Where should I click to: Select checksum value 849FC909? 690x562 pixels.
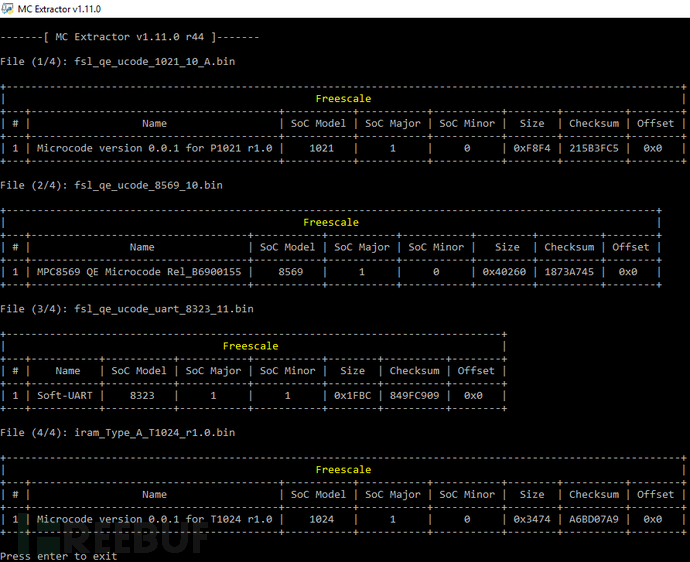(414, 396)
